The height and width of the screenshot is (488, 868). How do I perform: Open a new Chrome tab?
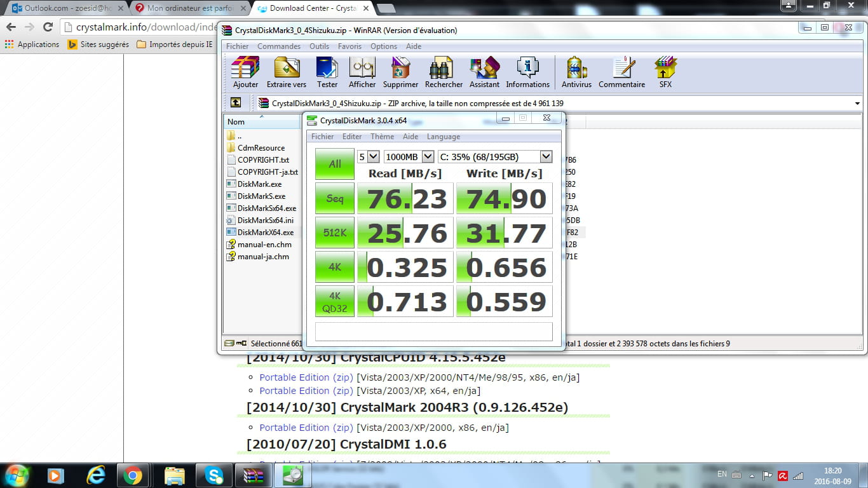[x=386, y=8]
